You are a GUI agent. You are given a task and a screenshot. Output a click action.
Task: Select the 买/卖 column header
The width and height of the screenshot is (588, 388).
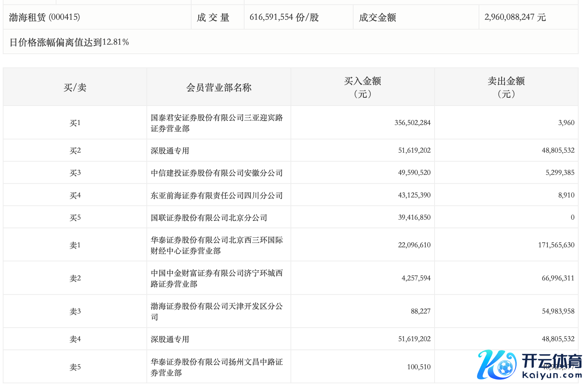tap(75, 87)
